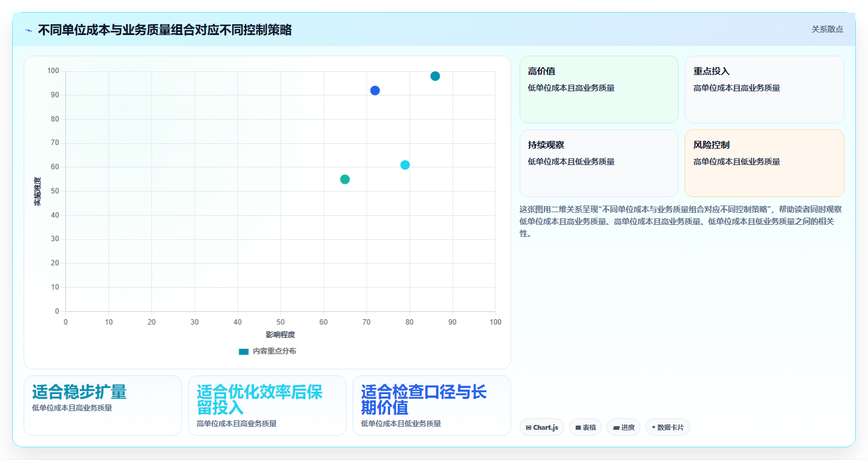Viewport: 868px width, 460px height.
Task: Click the icon in the Chart.js chip
Action: click(529, 427)
